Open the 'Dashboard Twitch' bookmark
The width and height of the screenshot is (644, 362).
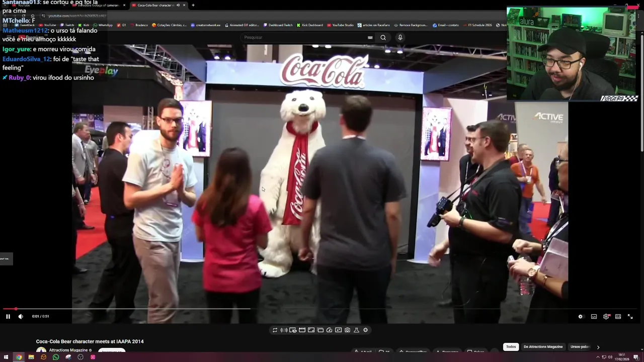pos(278,25)
